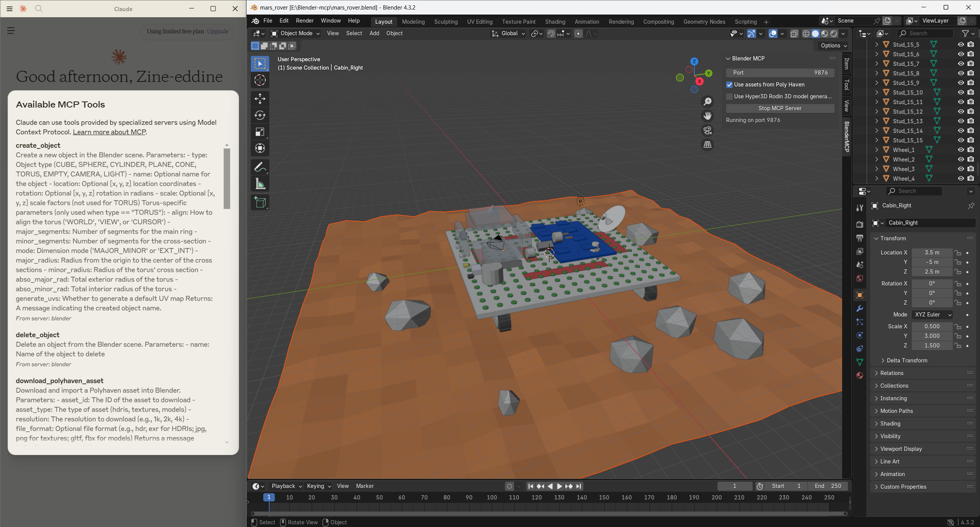Select the Rotate tool
The height and width of the screenshot is (527, 980).
pyautogui.click(x=260, y=115)
